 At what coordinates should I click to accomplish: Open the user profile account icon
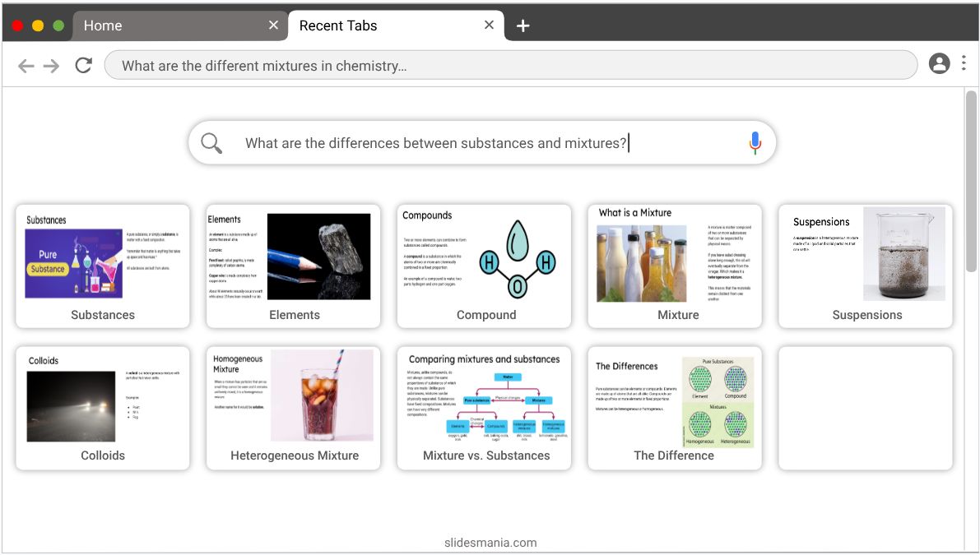coord(939,63)
